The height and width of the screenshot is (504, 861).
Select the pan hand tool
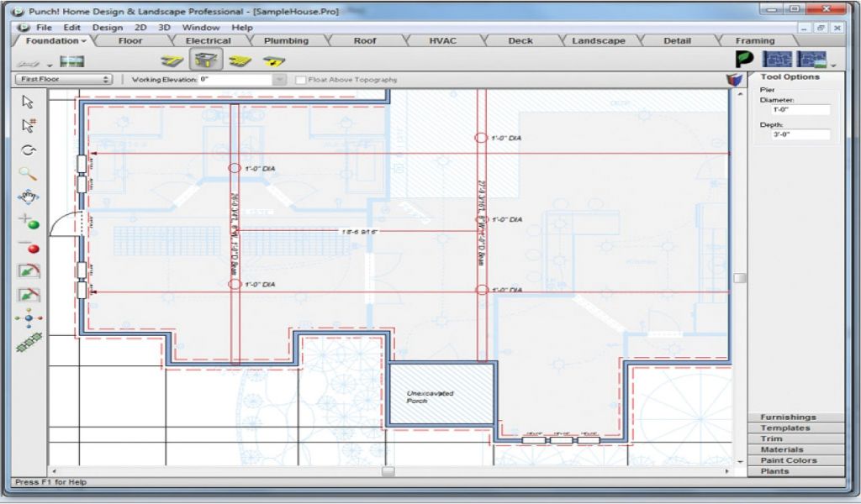pyautogui.click(x=28, y=197)
